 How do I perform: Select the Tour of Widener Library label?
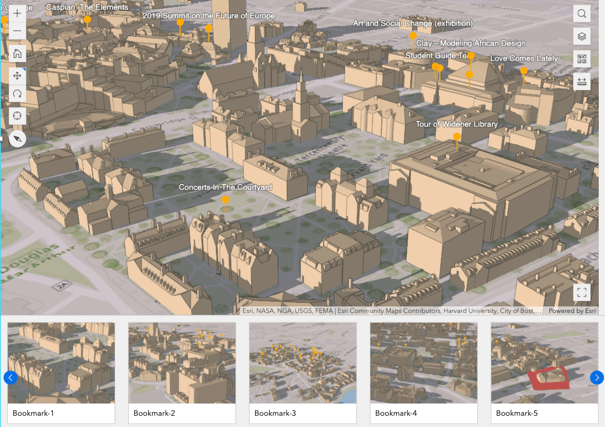[456, 124]
